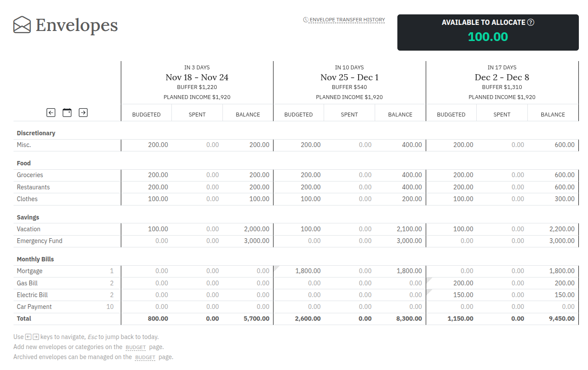This screenshot has width=588, height=370.
Task: Open the Envelope Transfer History link
Action: (347, 20)
